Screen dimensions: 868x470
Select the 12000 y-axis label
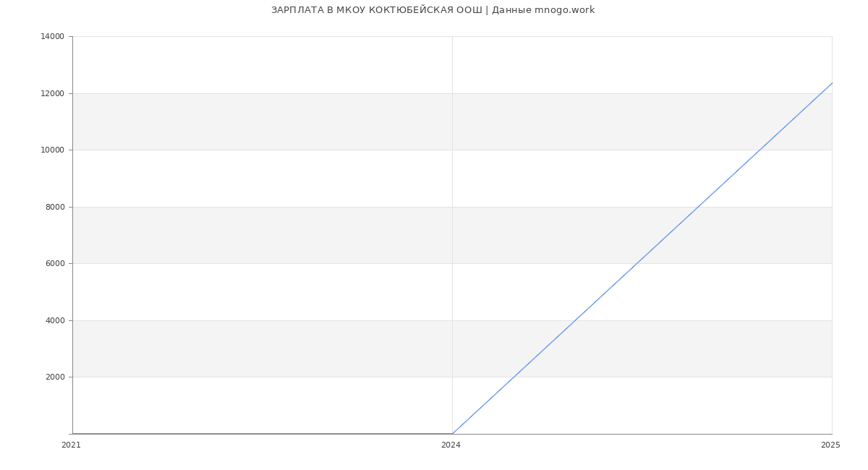pyautogui.click(x=54, y=93)
